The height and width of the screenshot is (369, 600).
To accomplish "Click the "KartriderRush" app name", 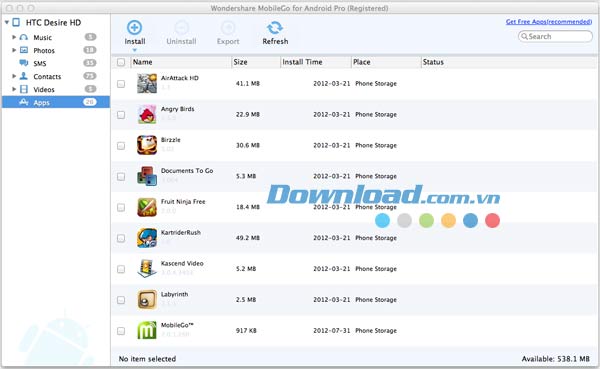I will pyautogui.click(x=181, y=232).
